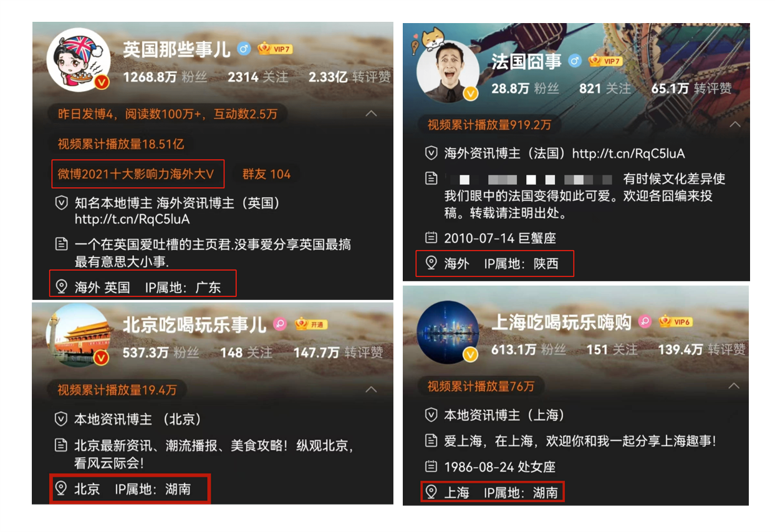This screenshot has height=532, width=775.
Task: Collapse the 北京吃喝玩乐事儿 details chevron
Action: tap(371, 390)
